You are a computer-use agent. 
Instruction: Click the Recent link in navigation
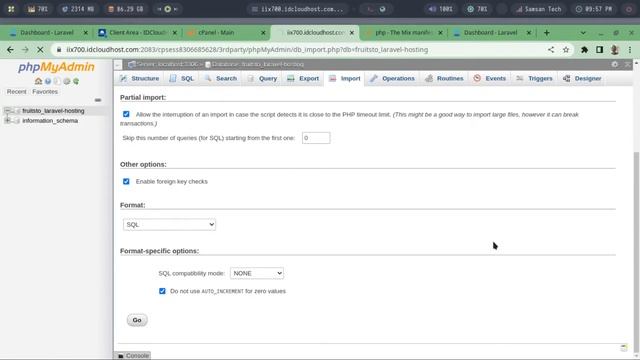[x=16, y=92]
